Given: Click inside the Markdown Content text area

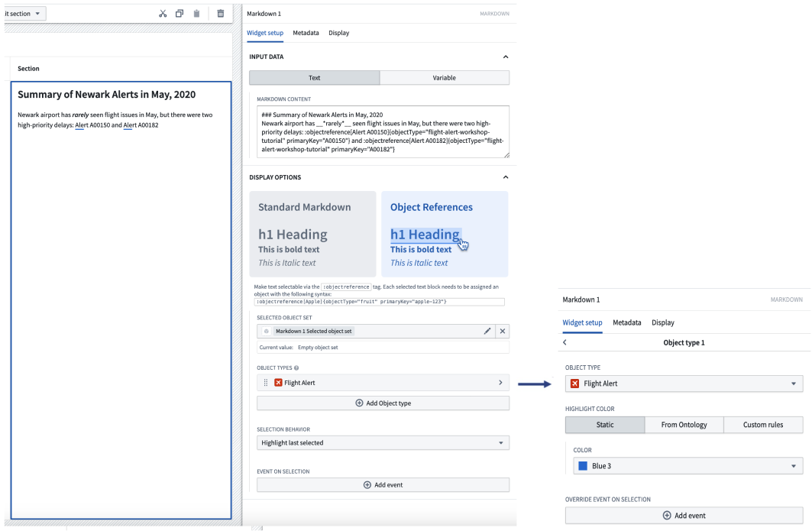Looking at the screenshot, I should 383,131.
